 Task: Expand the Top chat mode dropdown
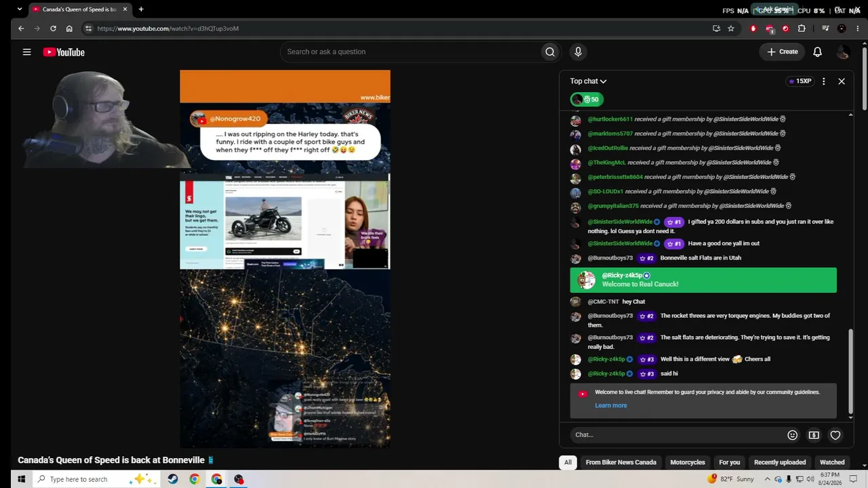coord(589,81)
